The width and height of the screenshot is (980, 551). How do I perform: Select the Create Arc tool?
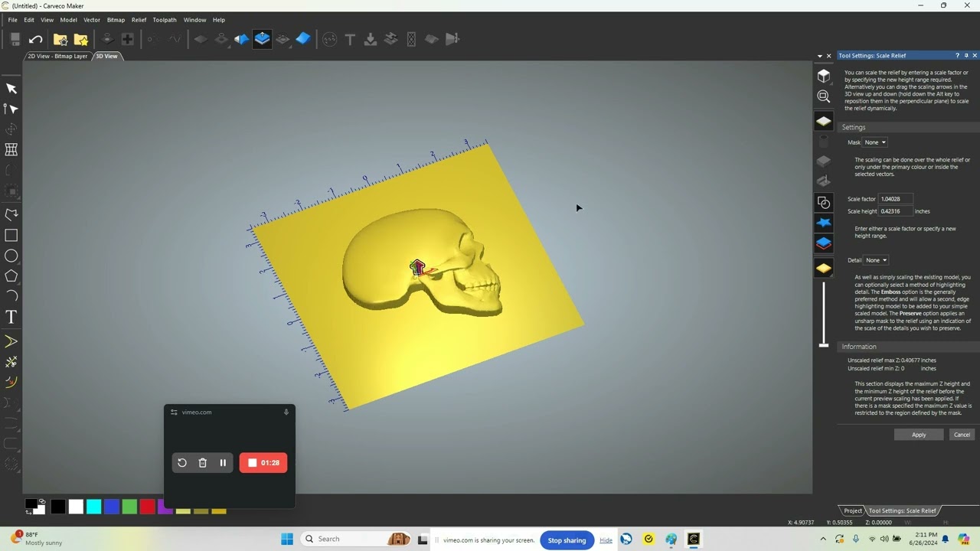point(11,295)
